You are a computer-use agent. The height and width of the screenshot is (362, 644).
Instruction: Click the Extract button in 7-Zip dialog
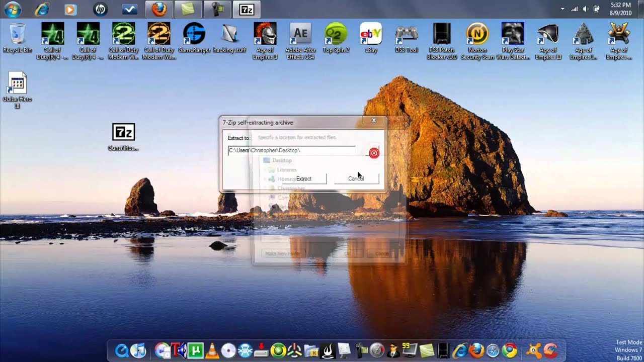tap(304, 178)
